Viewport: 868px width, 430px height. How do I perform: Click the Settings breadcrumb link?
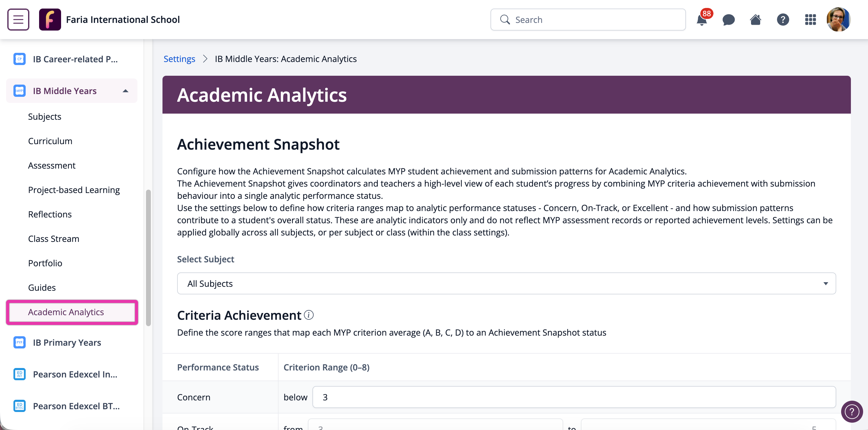[x=179, y=59]
